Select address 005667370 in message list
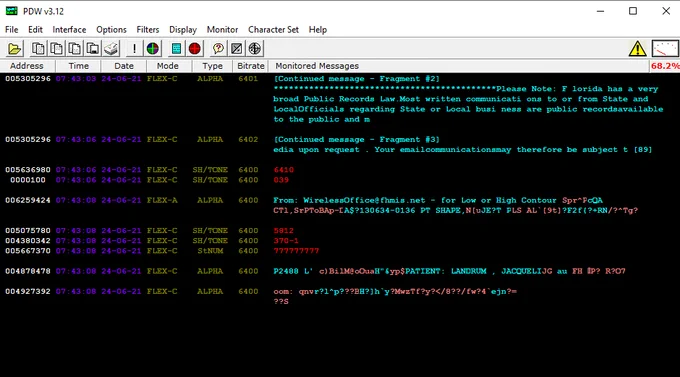The height and width of the screenshot is (377, 680). 28,251
